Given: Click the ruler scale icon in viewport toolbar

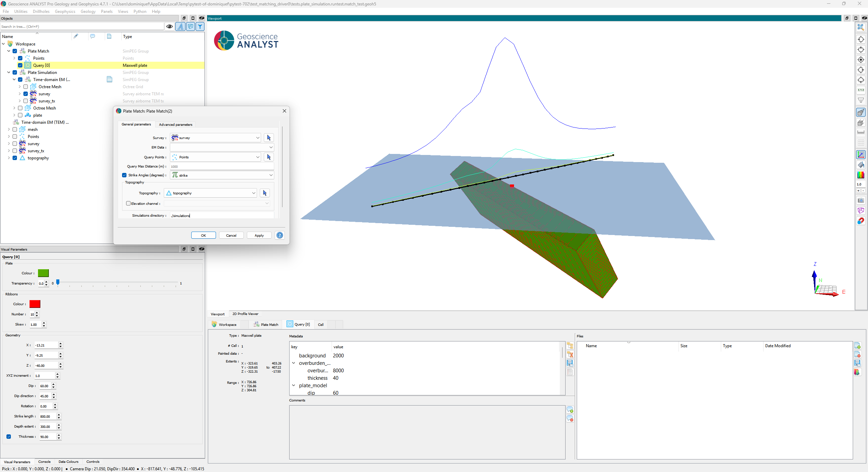Looking at the screenshot, I should coord(861,133).
